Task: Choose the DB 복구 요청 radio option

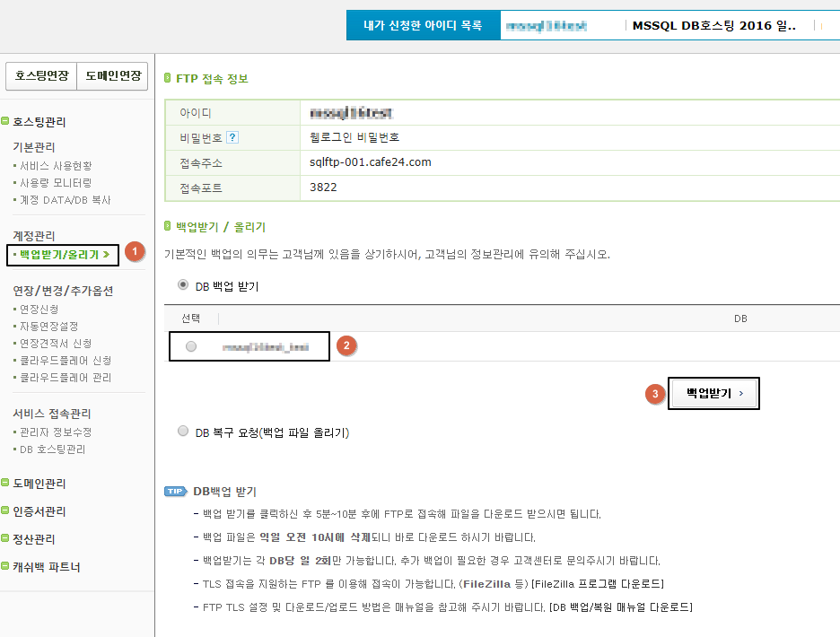Action: pyautogui.click(x=184, y=432)
